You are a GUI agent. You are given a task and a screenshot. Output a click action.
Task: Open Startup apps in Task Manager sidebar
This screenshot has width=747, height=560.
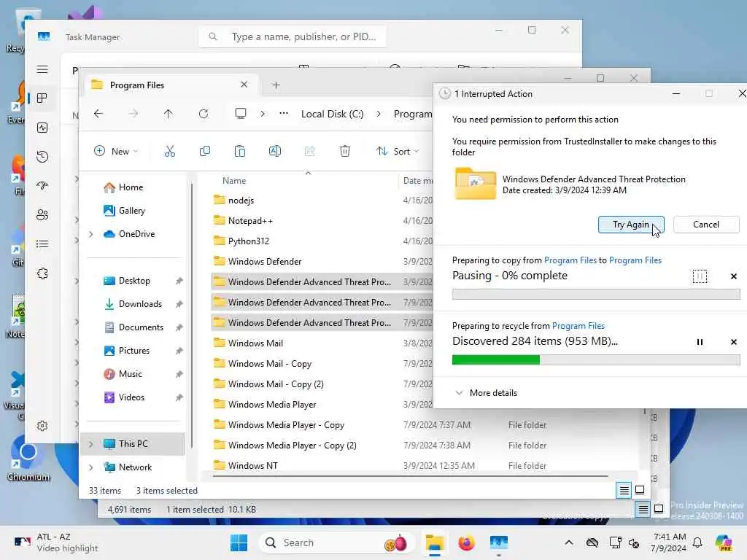42,186
